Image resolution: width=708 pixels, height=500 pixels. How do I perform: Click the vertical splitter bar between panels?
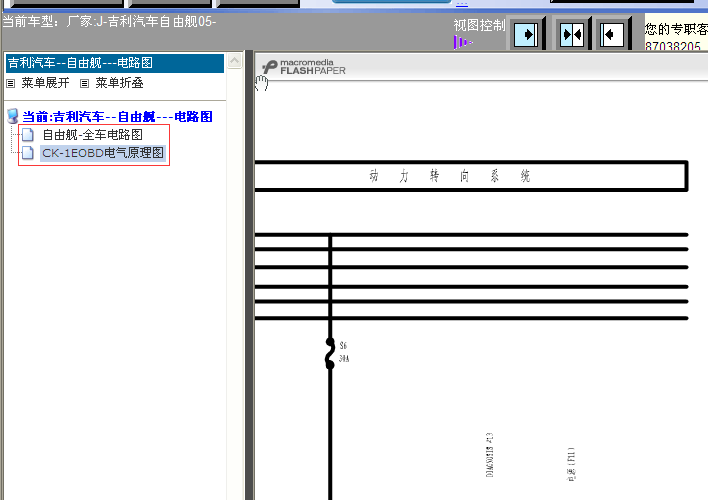pyautogui.click(x=249, y=275)
